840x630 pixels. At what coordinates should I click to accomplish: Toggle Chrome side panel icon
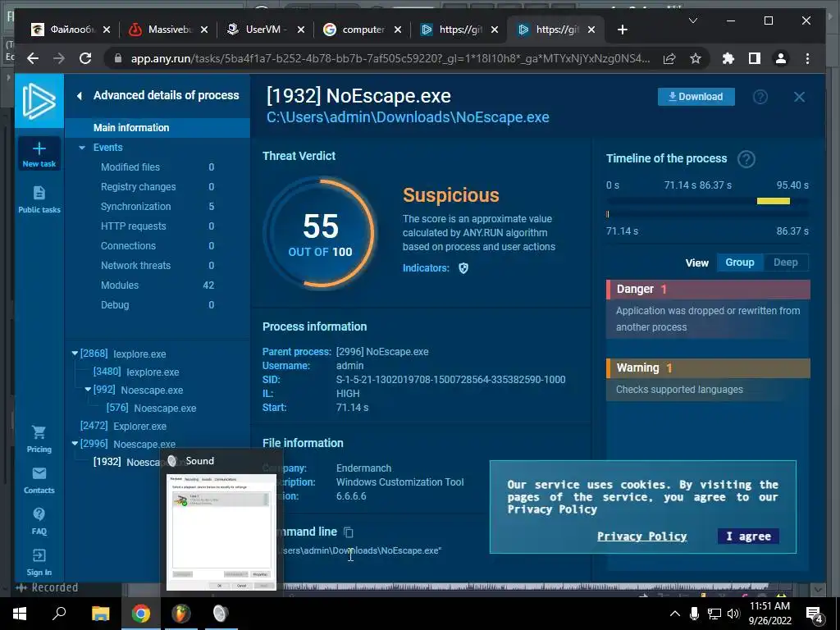tap(755, 58)
